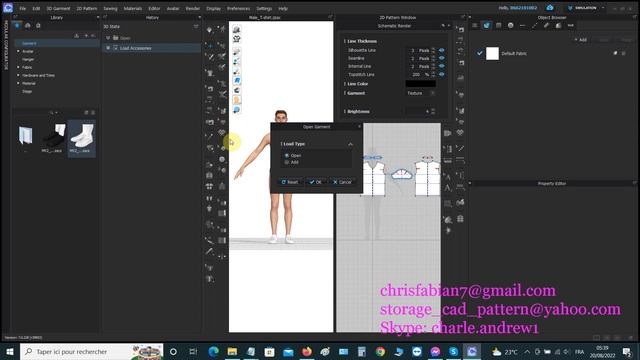Expand the Material library folder
Viewport: 640px width, 360px height.
pyautogui.click(x=18, y=83)
